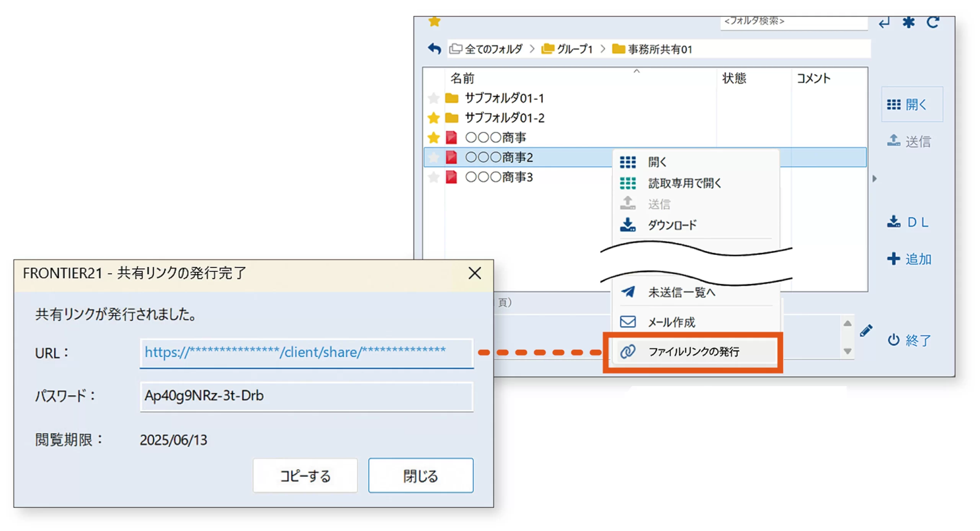Click the 終了 power icon
Viewport: 980px width, 531px height.
point(895,340)
